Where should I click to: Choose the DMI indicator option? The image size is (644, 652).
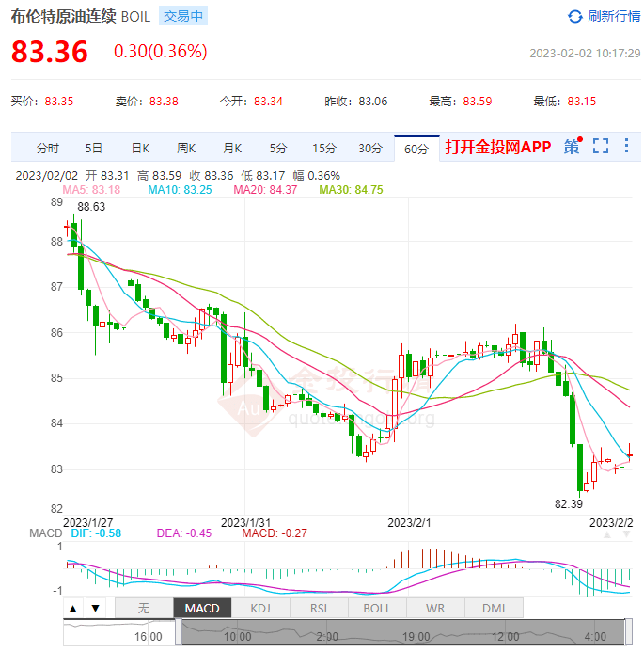[x=493, y=608]
